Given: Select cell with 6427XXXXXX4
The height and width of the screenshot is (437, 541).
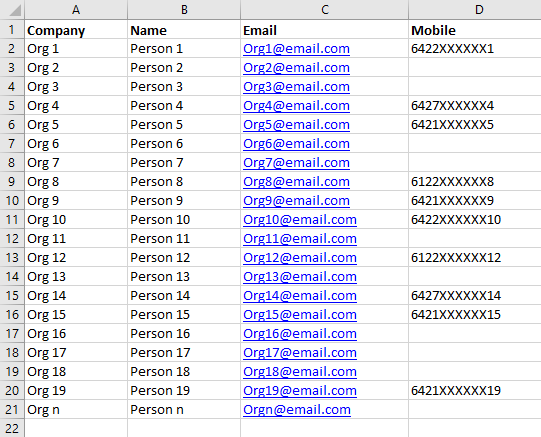Looking at the screenshot, I should [475, 106].
